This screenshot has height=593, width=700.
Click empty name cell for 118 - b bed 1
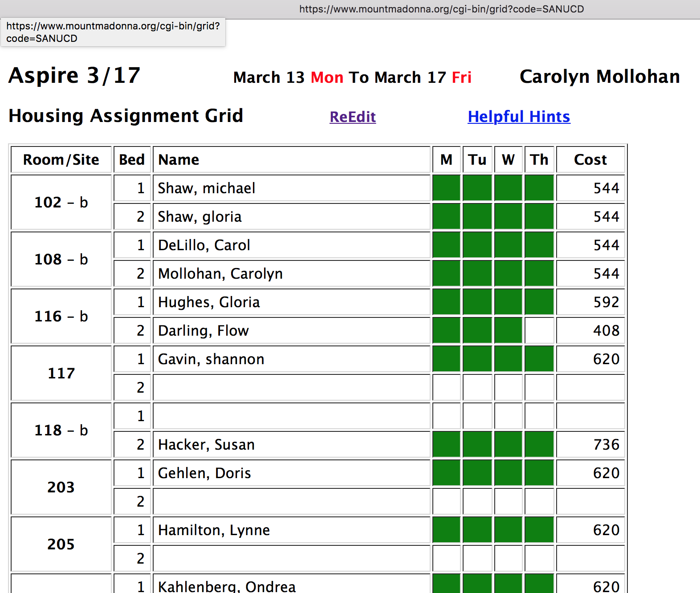(x=291, y=416)
